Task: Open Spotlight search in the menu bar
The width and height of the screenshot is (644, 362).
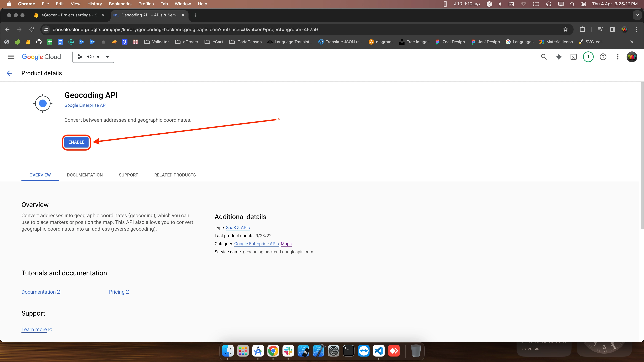Action: (x=573, y=4)
